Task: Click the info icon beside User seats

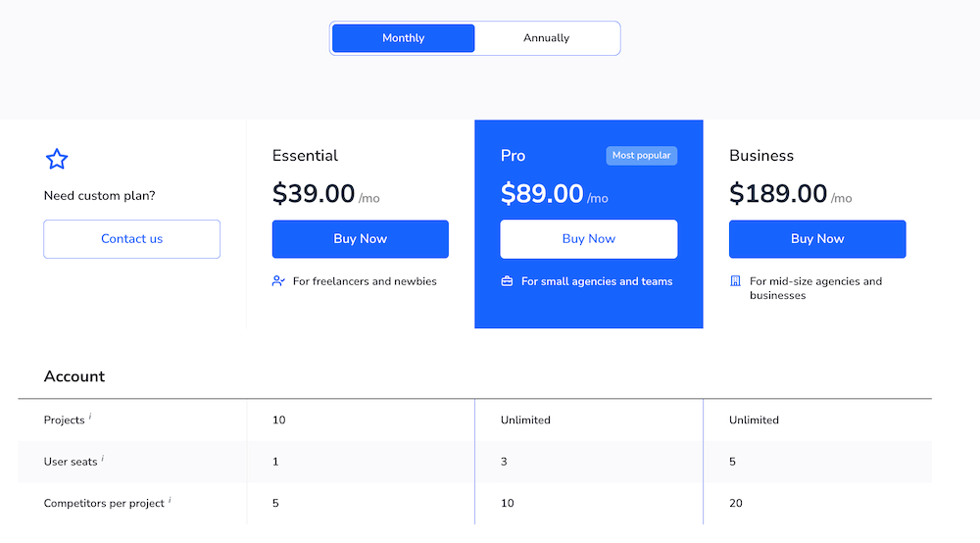Action: (102, 458)
